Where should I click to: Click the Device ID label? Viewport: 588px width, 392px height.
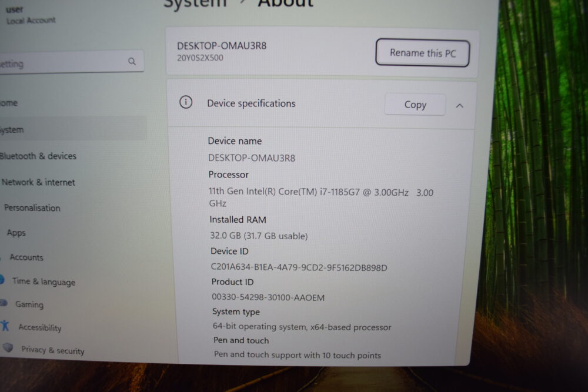229,251
